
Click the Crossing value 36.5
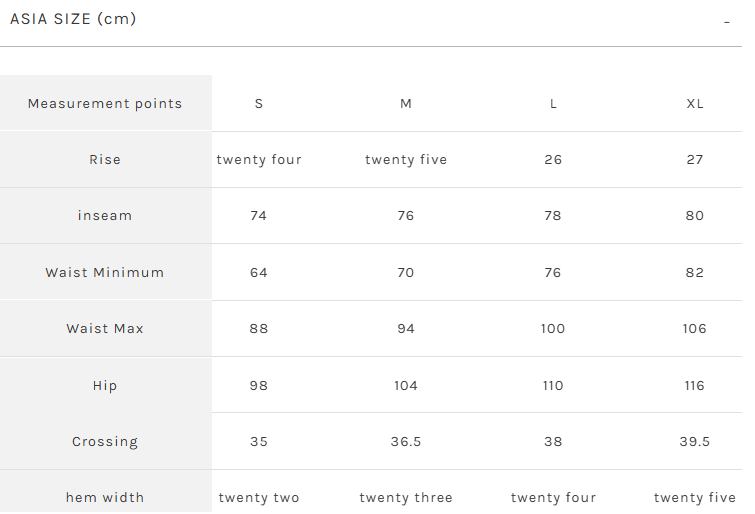pyautogui.click(x=406, y=441)
